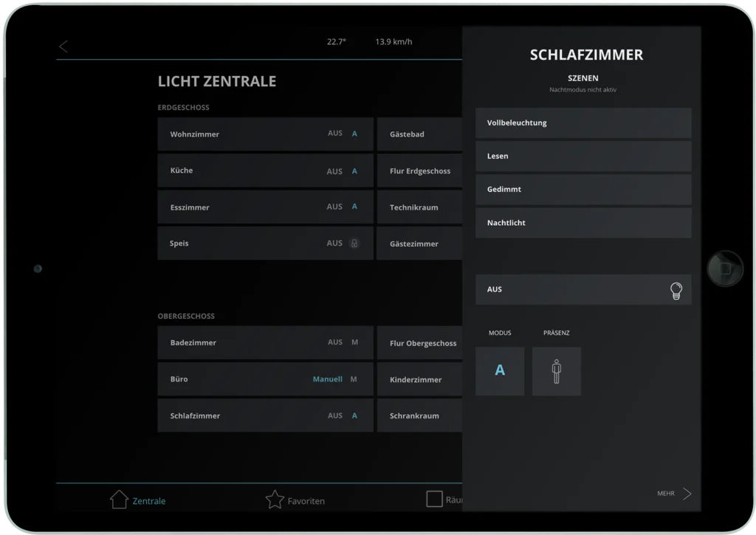Select the star icon beside Favoriten
This screenshot has height=535, width=756.
275,500
